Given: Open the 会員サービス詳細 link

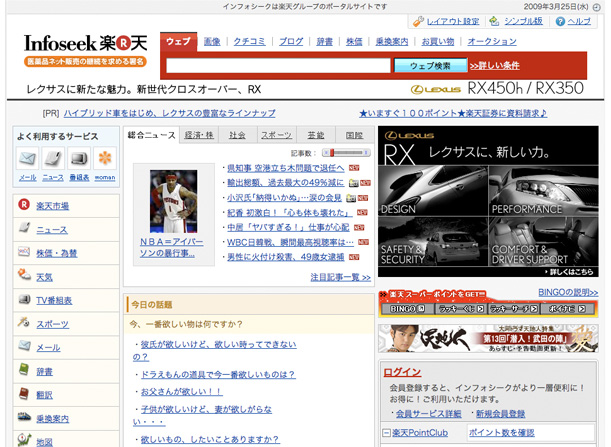Looking at the screenshot, I should click(x=429, y=414).
